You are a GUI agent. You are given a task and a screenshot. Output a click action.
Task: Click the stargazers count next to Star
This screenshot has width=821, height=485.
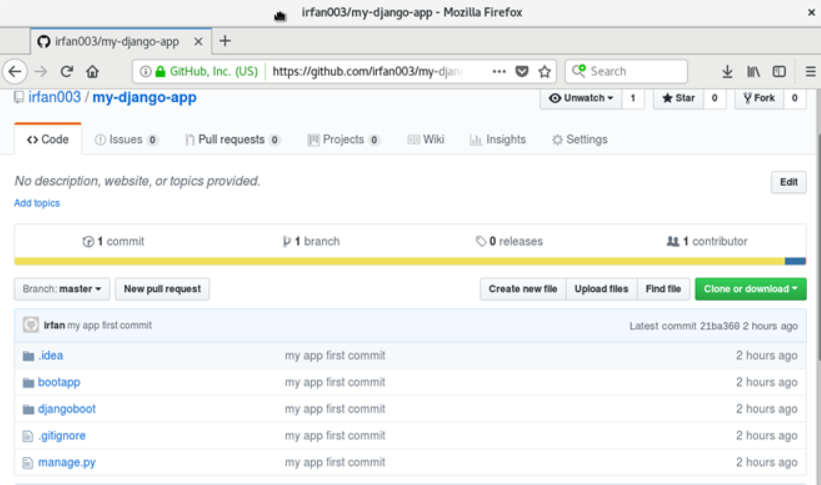click(715, 98)
